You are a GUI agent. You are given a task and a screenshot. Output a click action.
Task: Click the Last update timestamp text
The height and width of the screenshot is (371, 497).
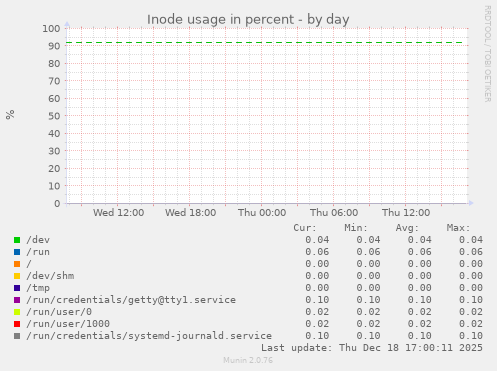click(x=372, y=348)
